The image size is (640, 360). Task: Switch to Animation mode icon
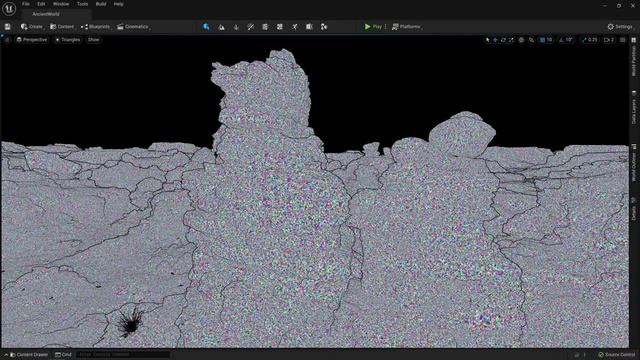tap(309, 27)
